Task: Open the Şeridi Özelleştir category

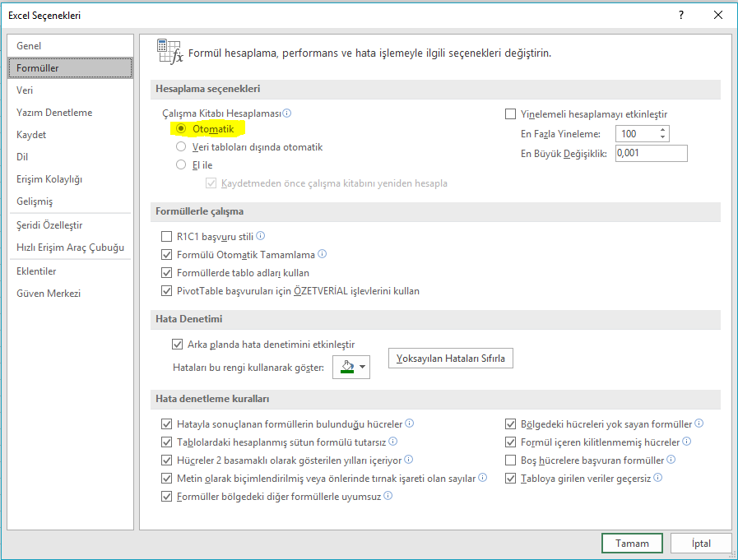Action: pyautogui.click(x=70, y=225)
